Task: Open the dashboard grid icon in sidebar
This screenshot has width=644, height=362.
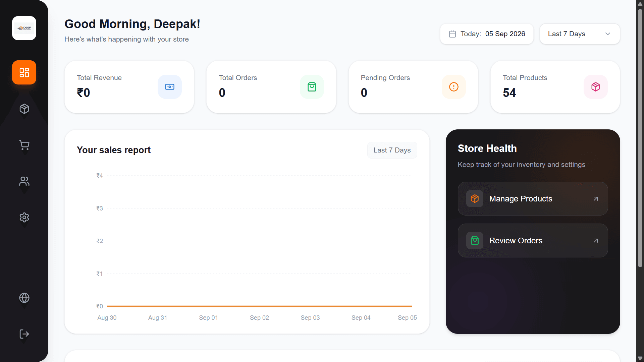Action: pos(24,72)
